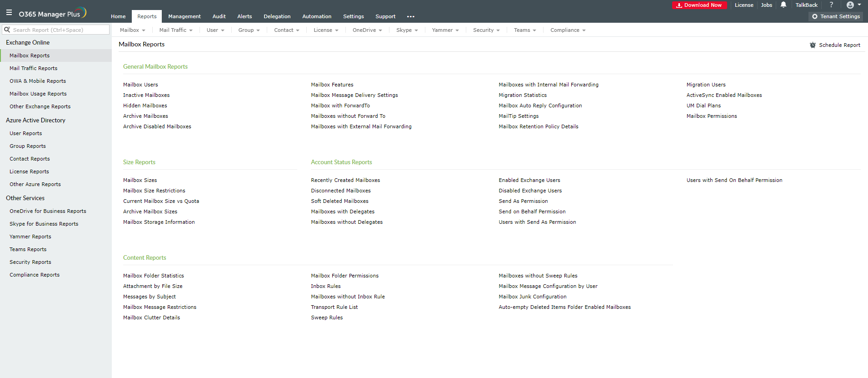The height and width of the screenshot is (378, 868).
Task: Click the notifications bell icon
Action: pos(783,5)
